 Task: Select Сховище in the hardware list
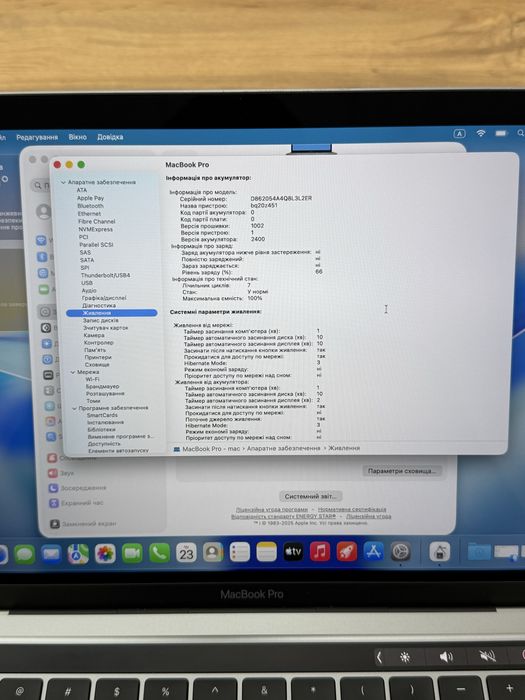pyautogui.click(x=97, y=365)
